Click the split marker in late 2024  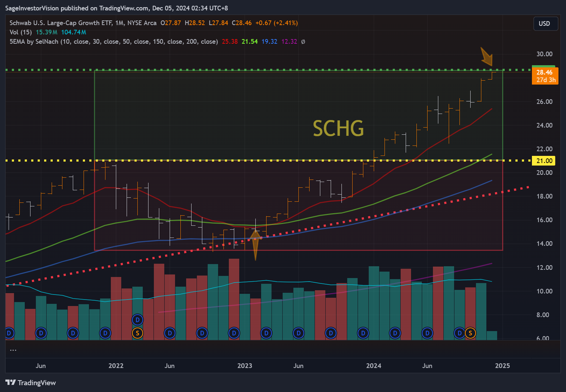(470, 333)
